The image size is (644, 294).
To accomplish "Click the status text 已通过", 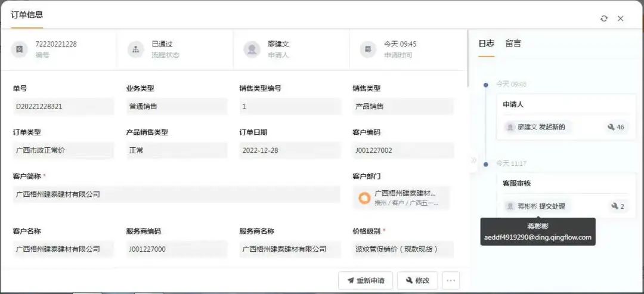I will click(162, 44).
